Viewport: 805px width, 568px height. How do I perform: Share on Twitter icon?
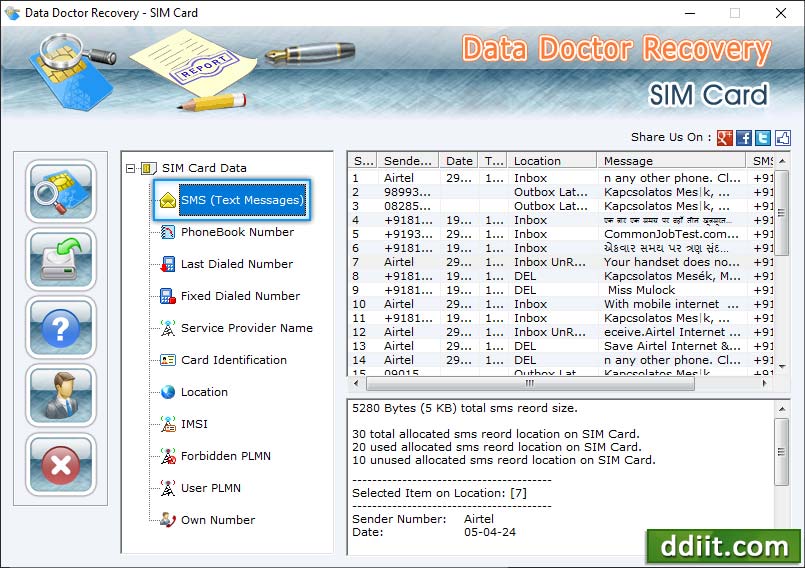pos(763,138)
